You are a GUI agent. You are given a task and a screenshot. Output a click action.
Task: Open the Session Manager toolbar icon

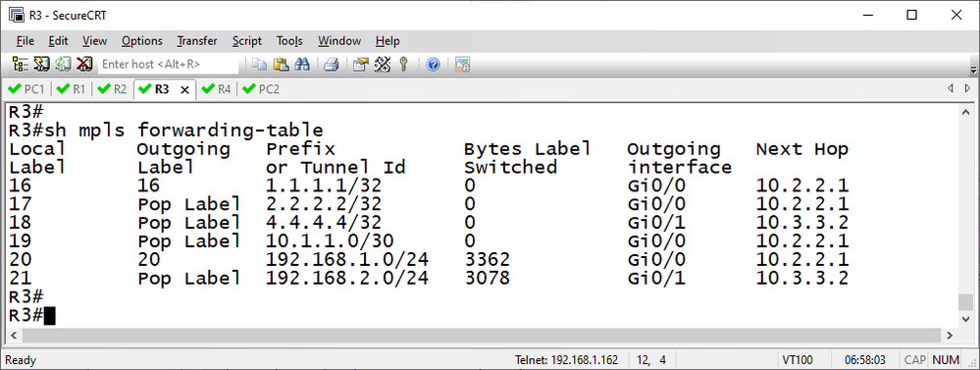(x=21, y=64)
